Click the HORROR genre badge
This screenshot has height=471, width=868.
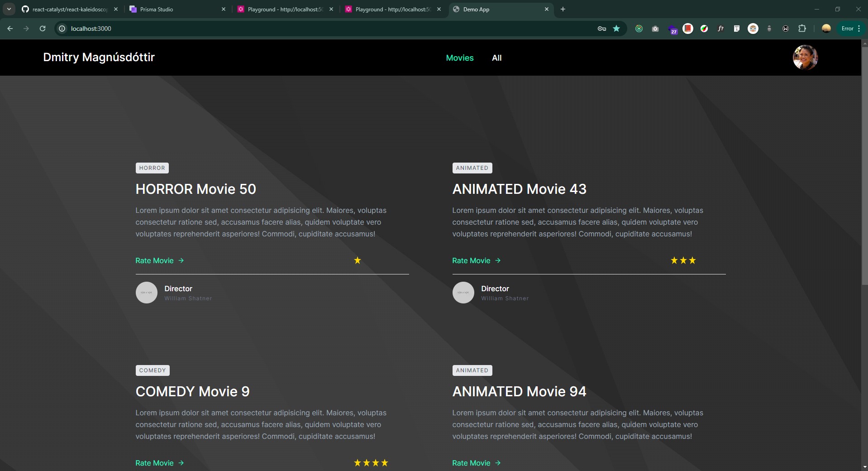click(152, 168)
